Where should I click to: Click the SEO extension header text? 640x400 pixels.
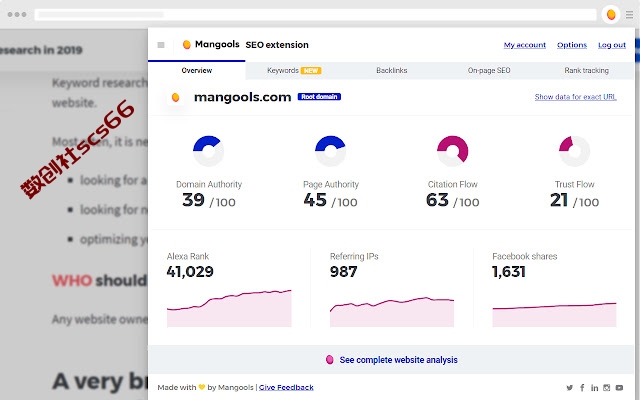[x=277, y=45]
